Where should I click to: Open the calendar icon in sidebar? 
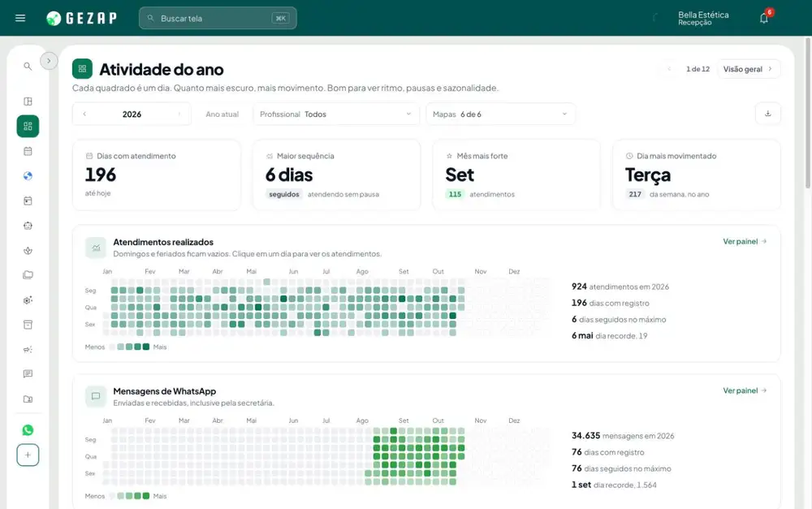(x=28, y=151)
